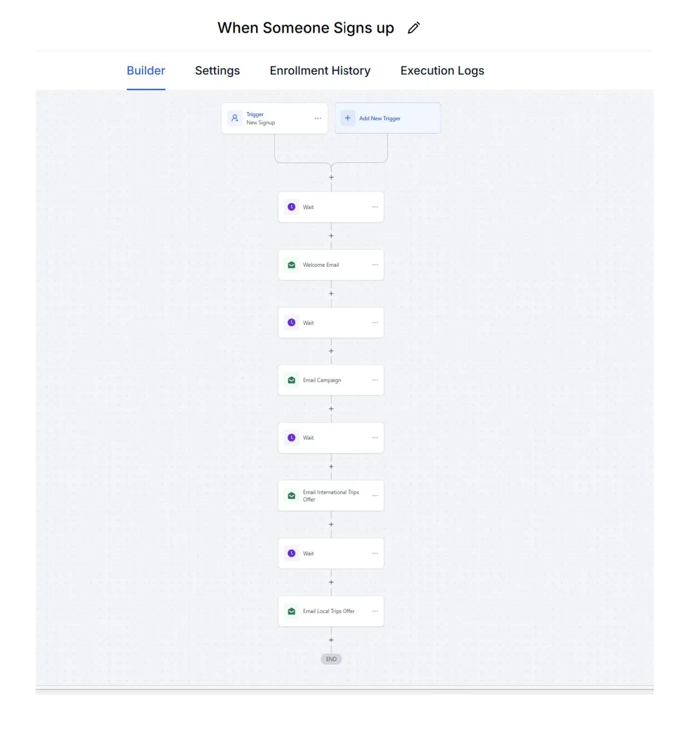
Task: Insert a step between the trigger and first Wait
Action: click(x=331, y=177)
